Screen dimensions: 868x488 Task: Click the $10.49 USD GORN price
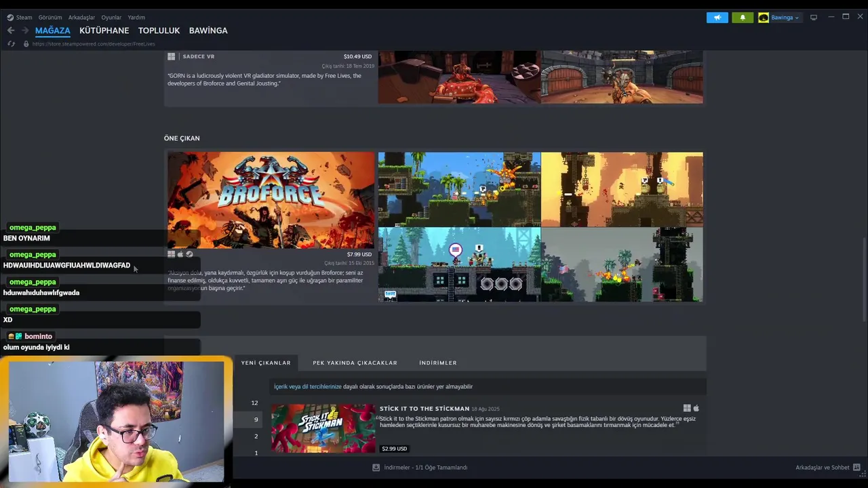357,57
